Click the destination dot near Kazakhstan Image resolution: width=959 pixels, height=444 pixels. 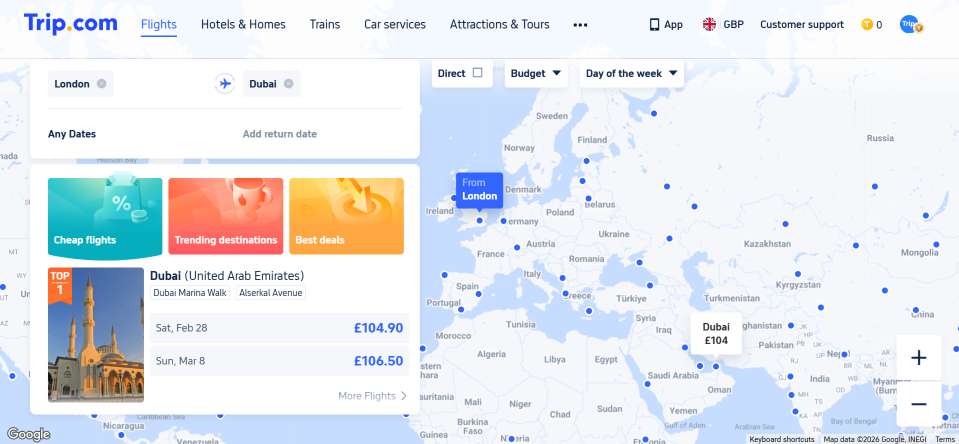click(x=785, y=224)
